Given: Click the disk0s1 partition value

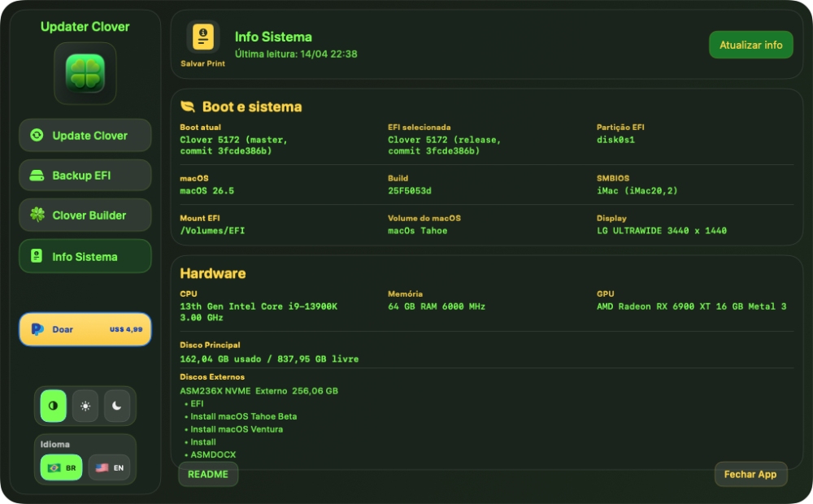Looking at the screenshot, I should [615, 140].
